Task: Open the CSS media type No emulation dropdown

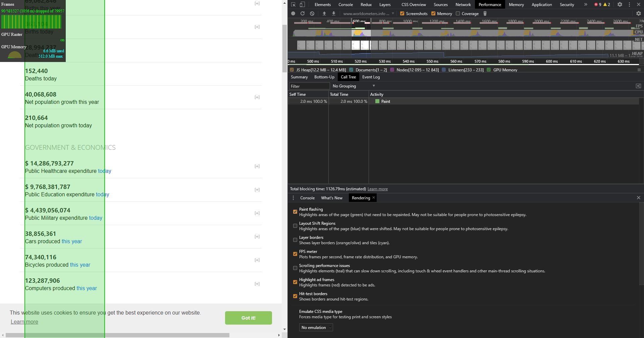Action: (x=316, y=328)
